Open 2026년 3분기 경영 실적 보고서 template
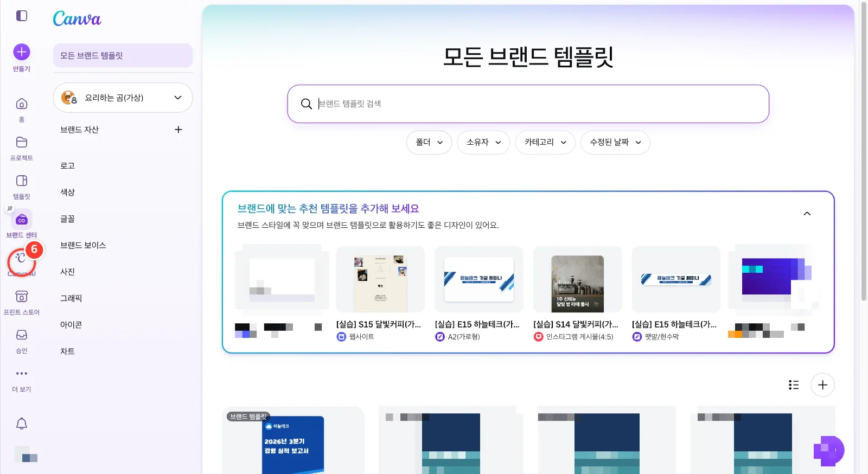 [x=293, y=440]
